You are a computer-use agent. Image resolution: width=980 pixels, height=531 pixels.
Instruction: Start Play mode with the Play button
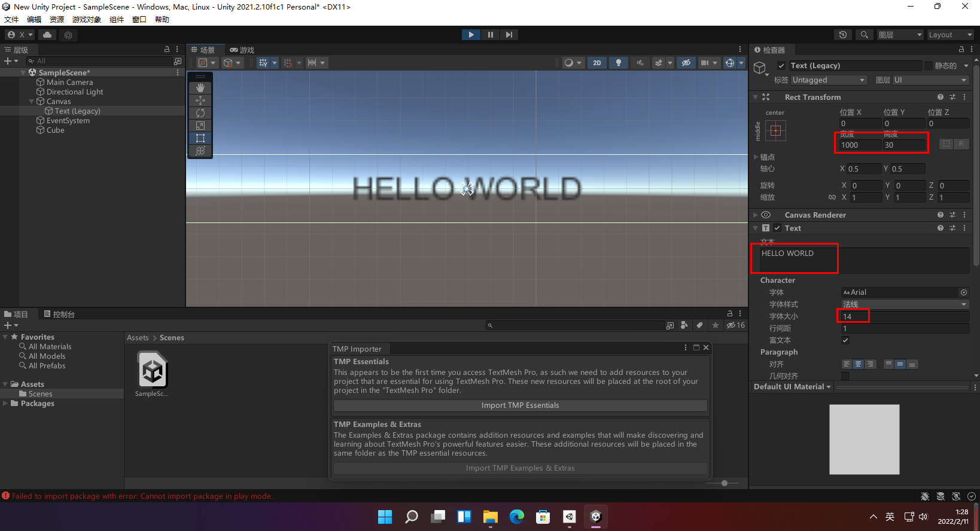(x=471, y=35)
